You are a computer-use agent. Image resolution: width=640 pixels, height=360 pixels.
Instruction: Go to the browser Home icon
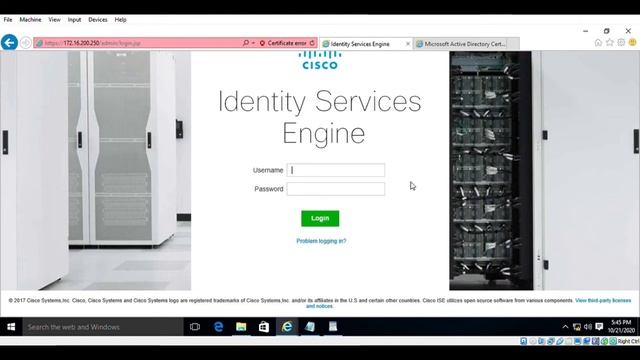598,42
